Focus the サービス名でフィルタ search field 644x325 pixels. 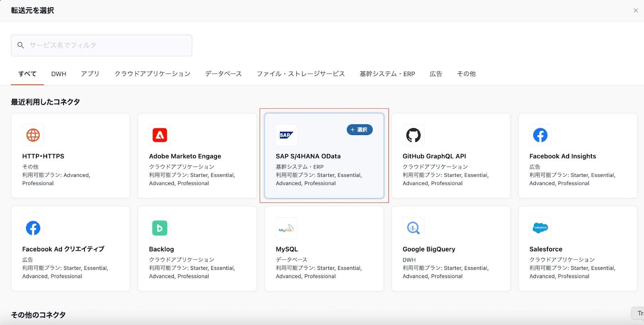(x=101, y=45)
